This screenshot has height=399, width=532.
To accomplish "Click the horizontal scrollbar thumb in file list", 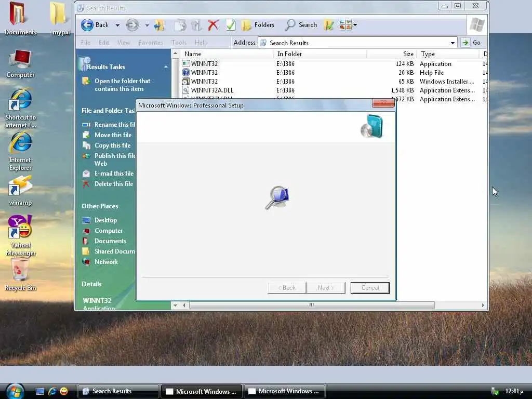I will pyautogui.click(x=312, y=305).
